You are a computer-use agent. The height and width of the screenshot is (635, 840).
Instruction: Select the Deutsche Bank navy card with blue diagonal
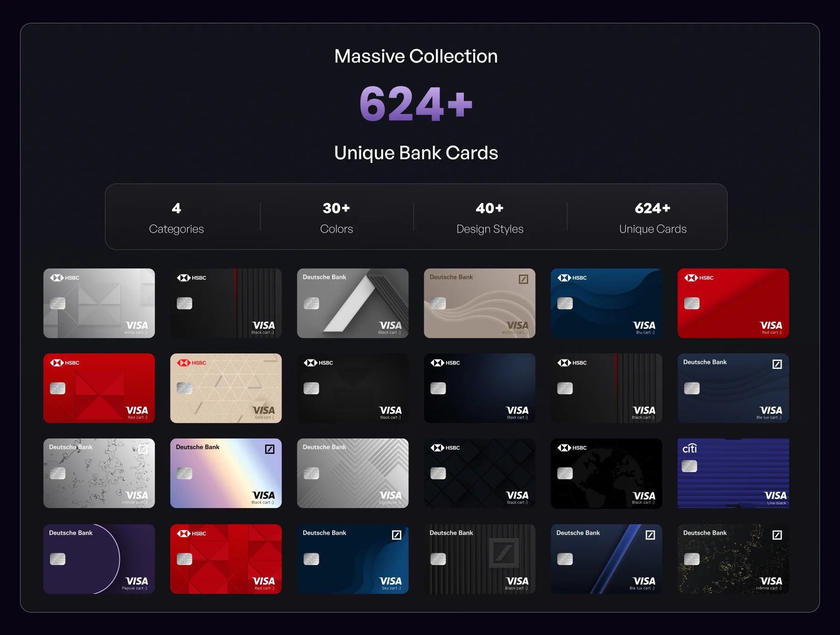pos(606,559)
